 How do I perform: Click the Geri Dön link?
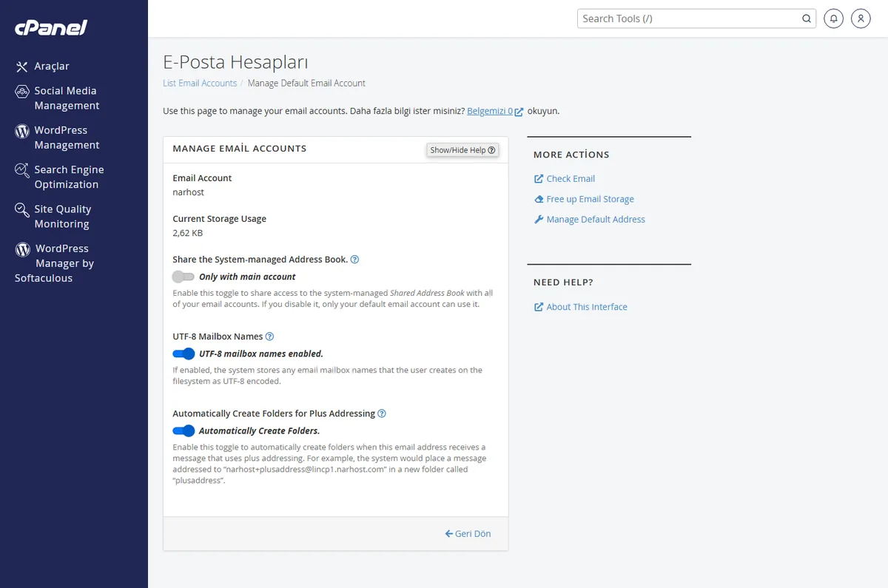pos(468,533)
